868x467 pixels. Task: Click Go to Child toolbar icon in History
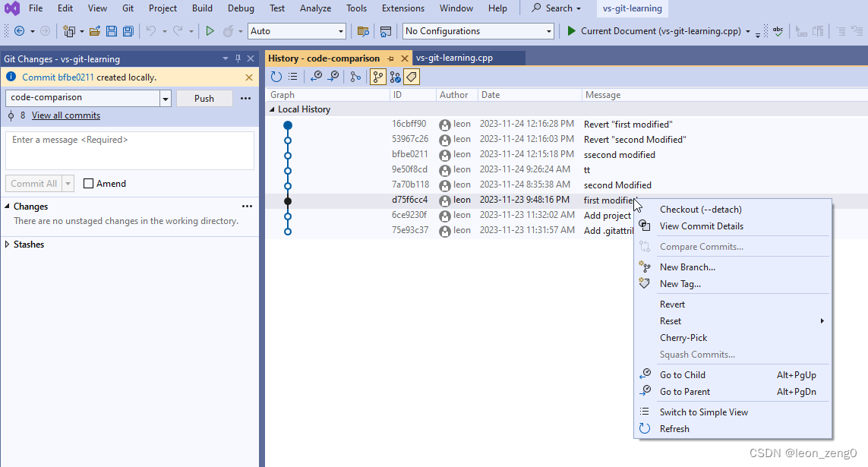tap(316, 77)
